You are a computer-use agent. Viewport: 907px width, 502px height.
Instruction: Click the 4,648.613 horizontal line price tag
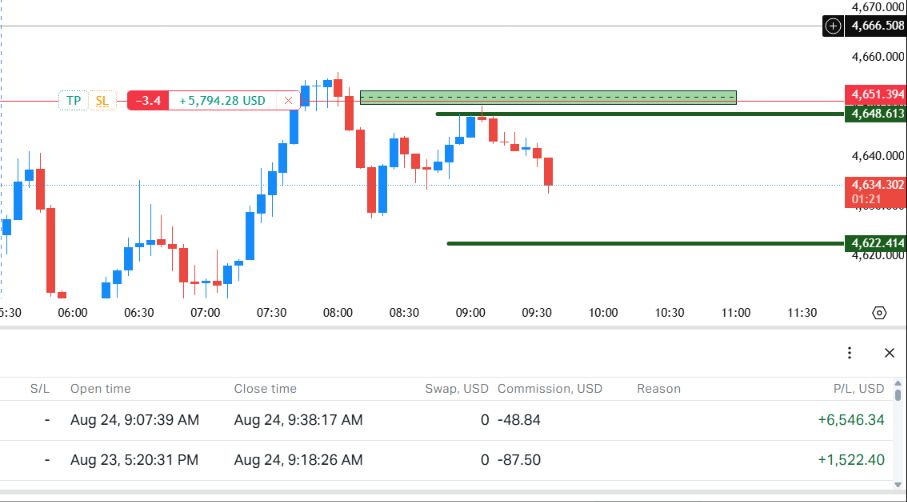pyautogui.click(x=876, y=114)
